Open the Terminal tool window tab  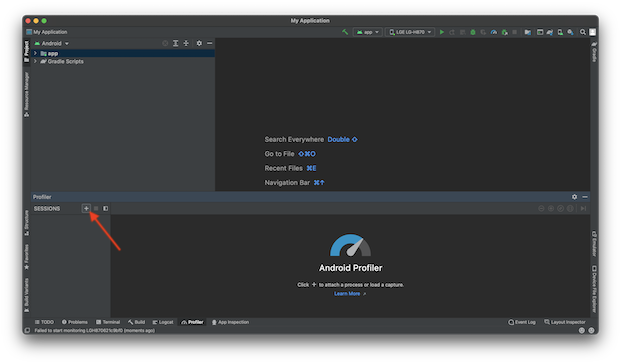click(x=108, y=322)
